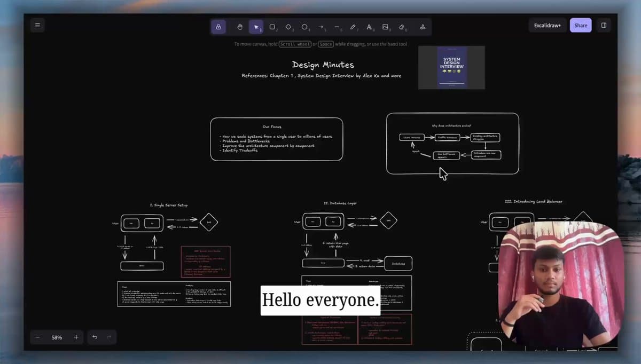
Task: Select 'II. Database Layer' heading
Action: click(340, 203)
